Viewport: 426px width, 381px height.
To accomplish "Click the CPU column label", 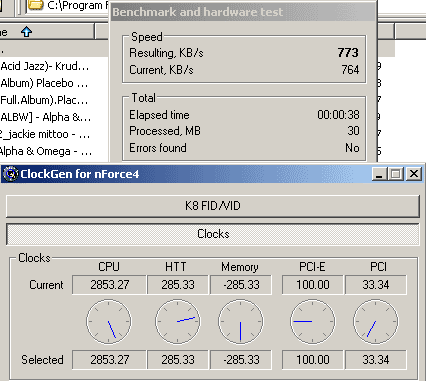I will pos(109,267).
